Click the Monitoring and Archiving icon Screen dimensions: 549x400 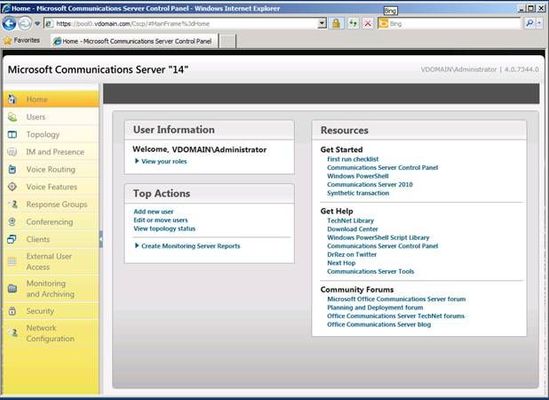pos(12,289)
